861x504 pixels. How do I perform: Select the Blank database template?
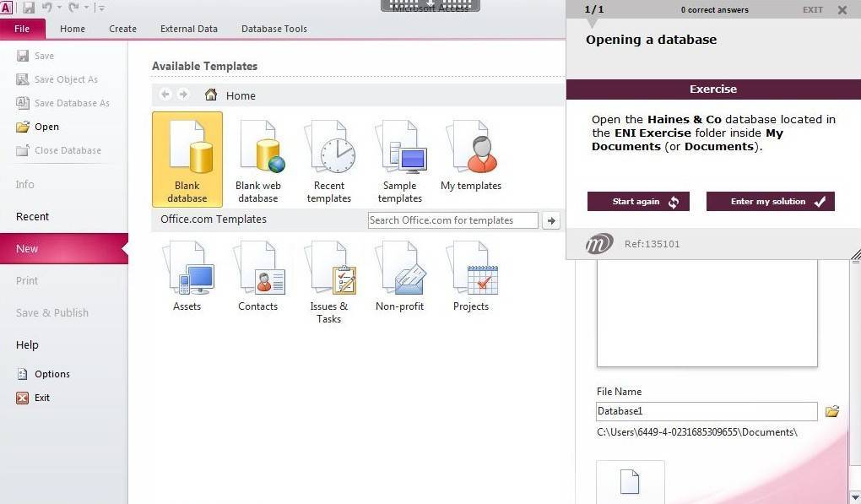point(187,159)
